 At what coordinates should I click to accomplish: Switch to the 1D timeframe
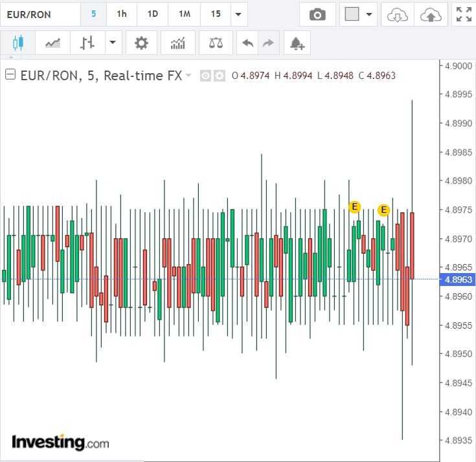click(x=153, y=14)
